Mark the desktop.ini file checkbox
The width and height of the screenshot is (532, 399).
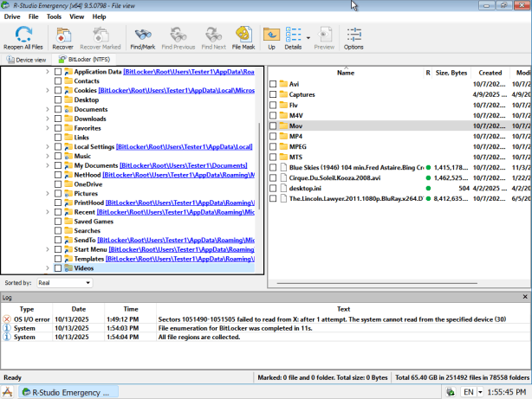(273, 188)
